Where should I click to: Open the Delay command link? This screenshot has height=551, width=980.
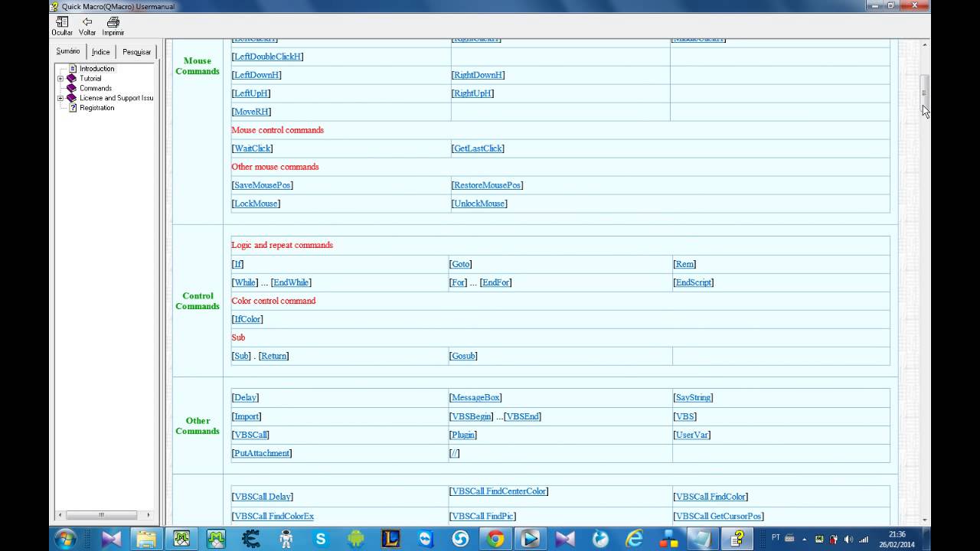pyautogui.click(x=245, y=398)
